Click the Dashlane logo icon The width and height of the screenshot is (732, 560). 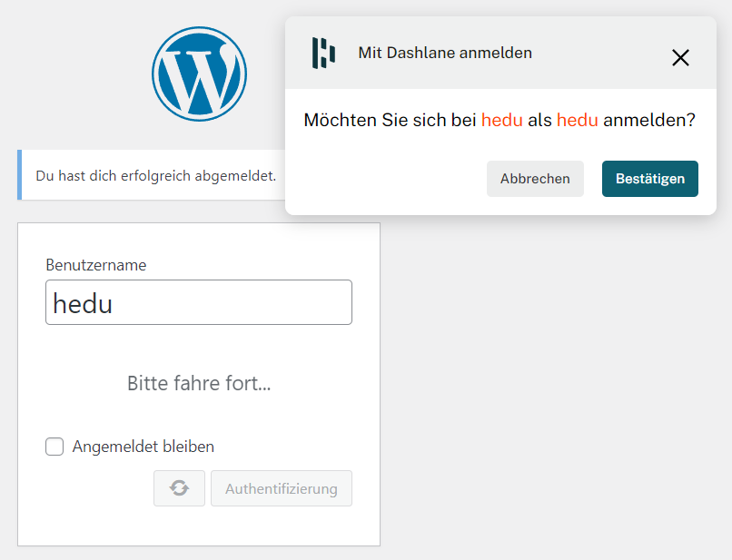coord(323,53)
